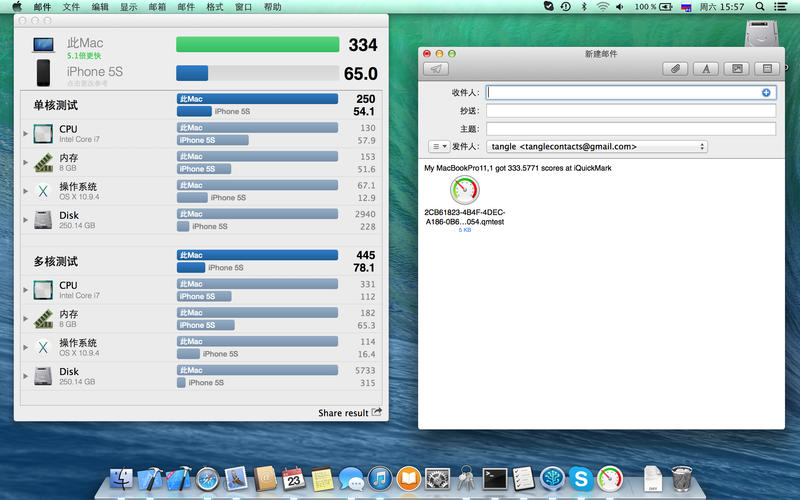The image size is (800, 500).
Task: Expand 内存 row under 多核测试
Action: pyautogui.click(x=25, y=318)
